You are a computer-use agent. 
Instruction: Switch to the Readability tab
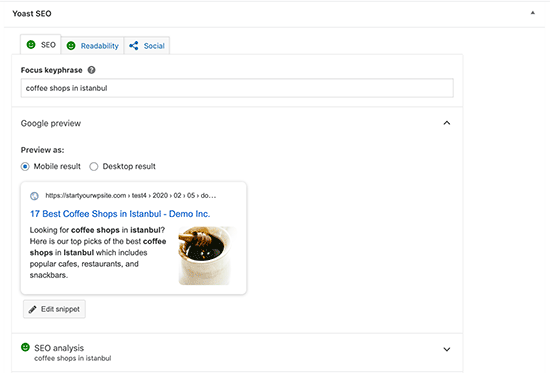point(93,46)
